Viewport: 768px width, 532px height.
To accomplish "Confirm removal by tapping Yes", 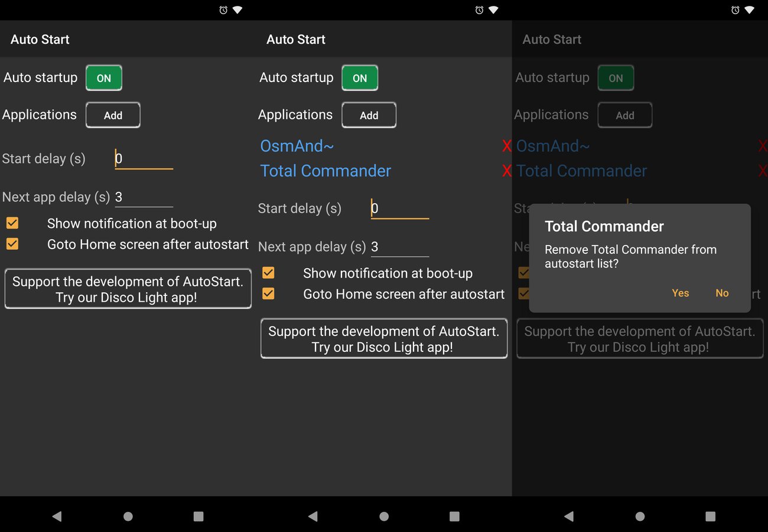I will pyautogui.click(x=680, y=293).
